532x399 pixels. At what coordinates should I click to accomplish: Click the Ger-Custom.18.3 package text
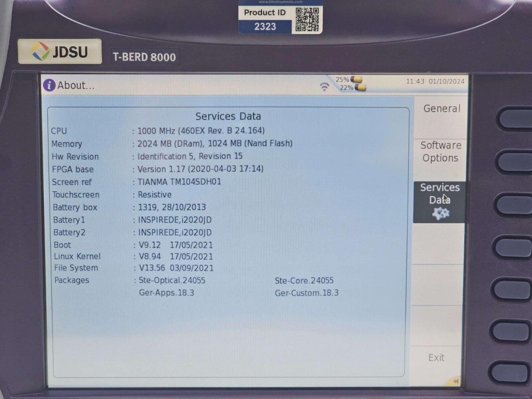[x=306, y=293]
